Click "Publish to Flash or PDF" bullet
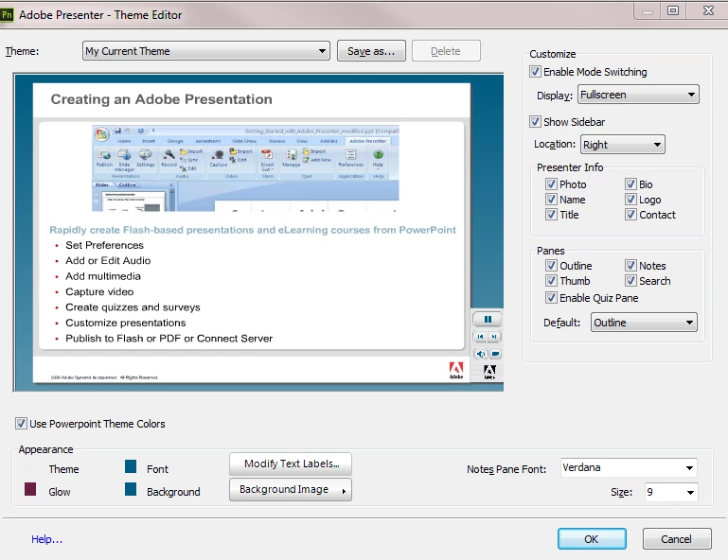Screen dimensions: 728x560 point(169,339)
